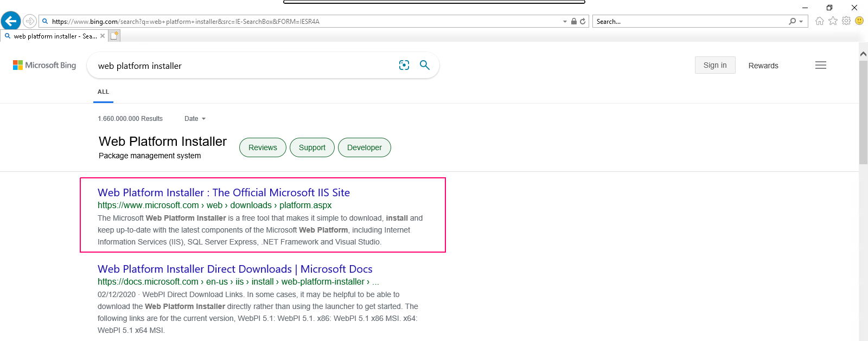Click inside the Bing search query field
Viewport: 868px width, 341px height.
pos(244,66)
